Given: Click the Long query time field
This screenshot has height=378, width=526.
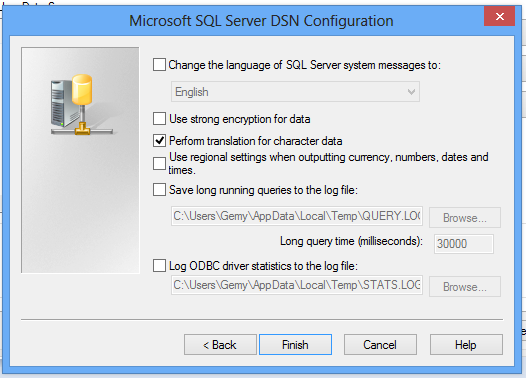Looking at the screenshot, I should [464, 244].
